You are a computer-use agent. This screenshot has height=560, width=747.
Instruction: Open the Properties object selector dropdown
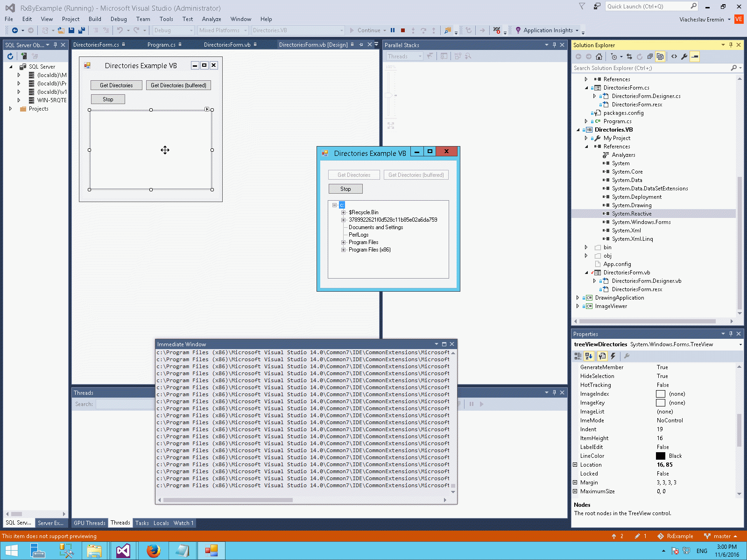[740, 344]
